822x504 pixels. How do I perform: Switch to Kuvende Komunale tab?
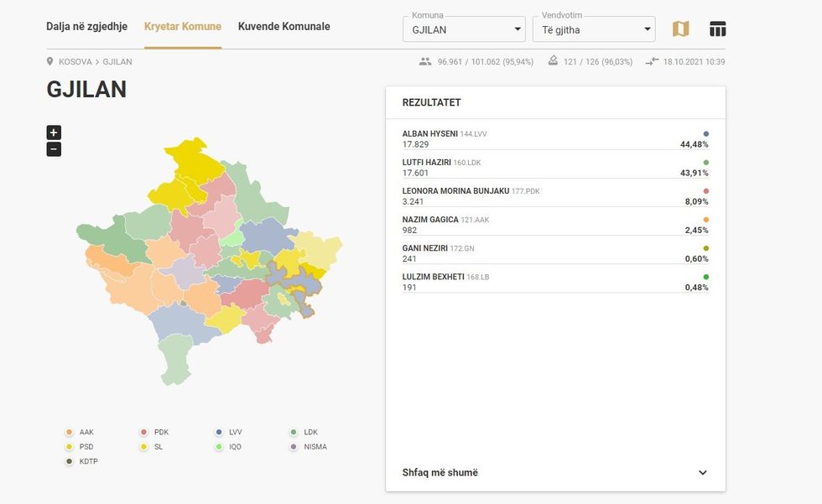pos(284,26)
